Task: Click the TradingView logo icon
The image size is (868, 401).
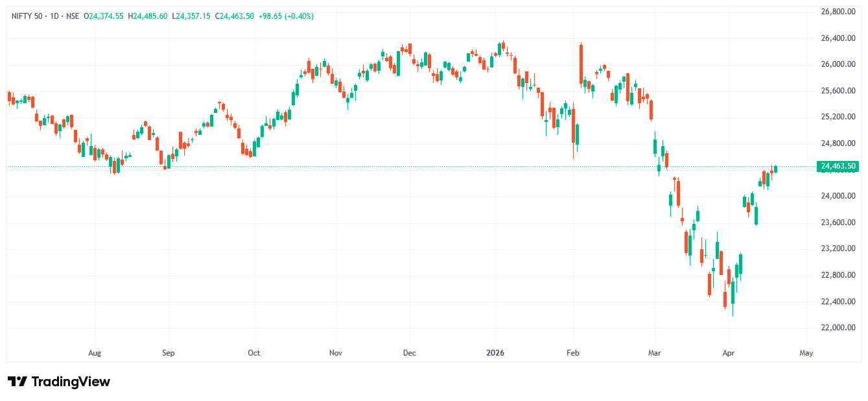Action: click(x=17, y=382)
